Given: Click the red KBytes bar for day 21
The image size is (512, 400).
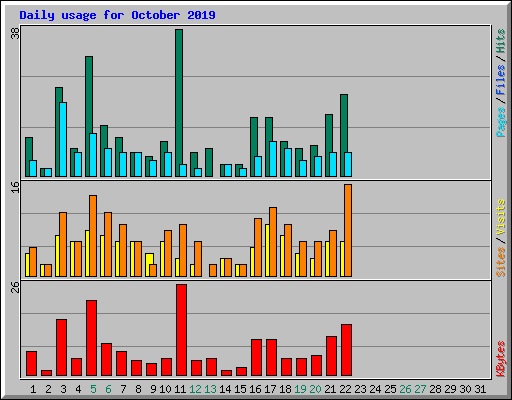Looking at the screenshot, I should point(332,356).
